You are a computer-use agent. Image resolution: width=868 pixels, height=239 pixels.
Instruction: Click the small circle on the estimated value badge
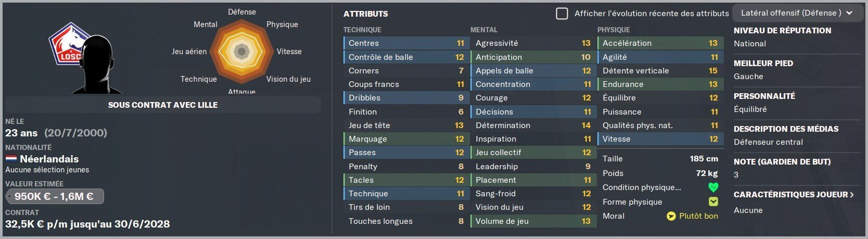point(9,197)
